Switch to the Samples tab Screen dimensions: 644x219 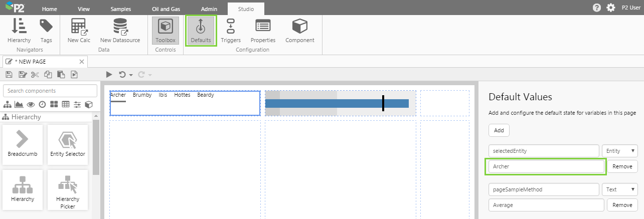point(121,9)
